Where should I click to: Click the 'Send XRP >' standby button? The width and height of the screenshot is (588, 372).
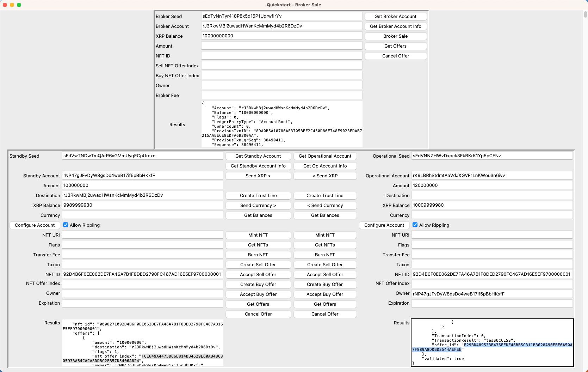point(258,176)
